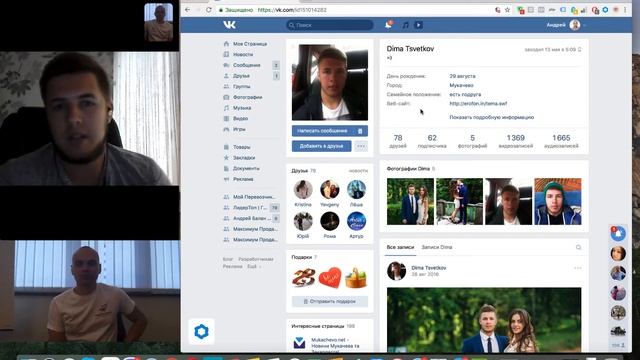Open friend Артур's avatar
This screenshot has width=640, height=360.
point(356,221)
